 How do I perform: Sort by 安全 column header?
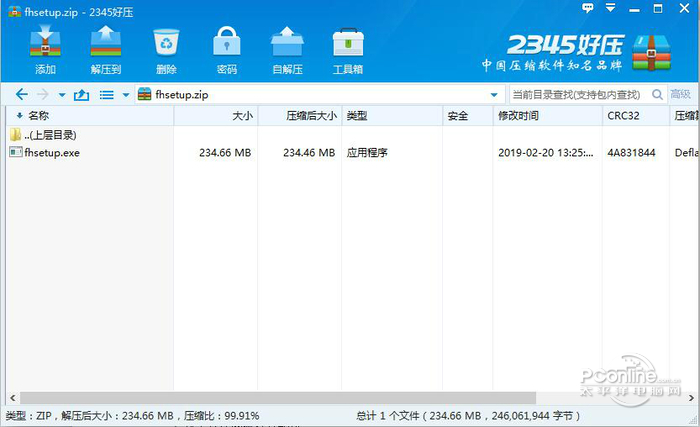click(x=467, y=116)
